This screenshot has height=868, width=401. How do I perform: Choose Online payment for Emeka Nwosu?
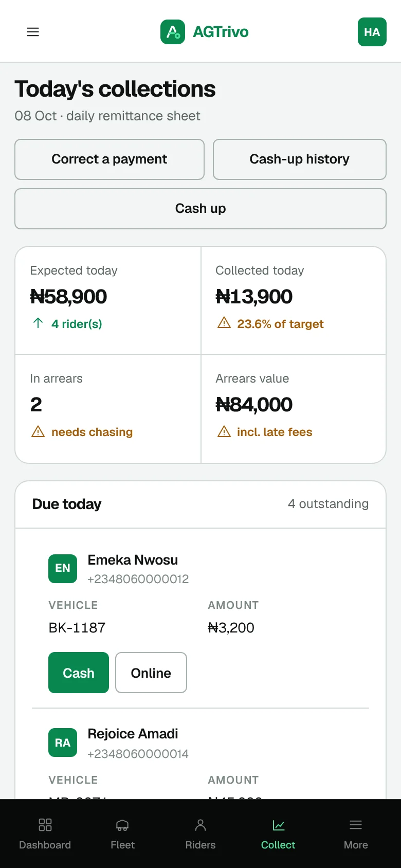151,673
